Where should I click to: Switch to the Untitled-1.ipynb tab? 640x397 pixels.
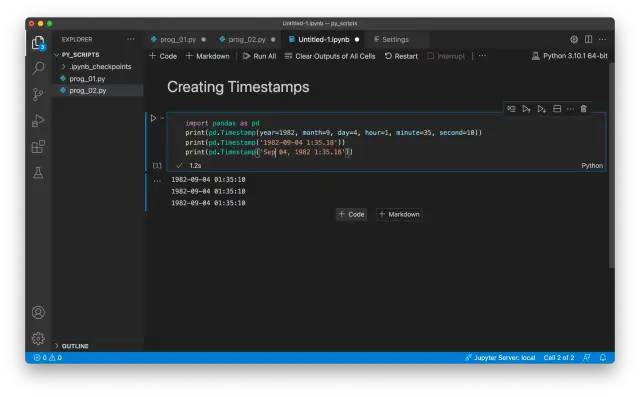point(323,39)
